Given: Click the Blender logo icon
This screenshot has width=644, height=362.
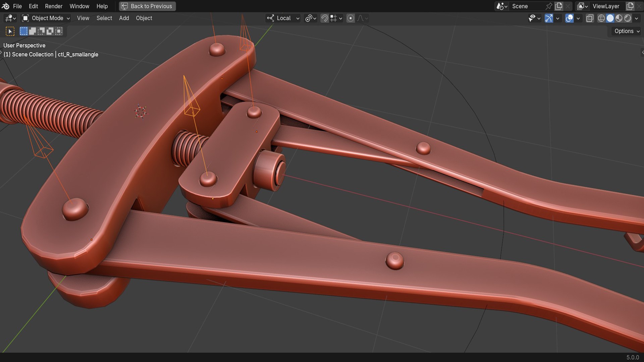Looking at the screenshot, I should pyautogui.click(x=5, y=6).
